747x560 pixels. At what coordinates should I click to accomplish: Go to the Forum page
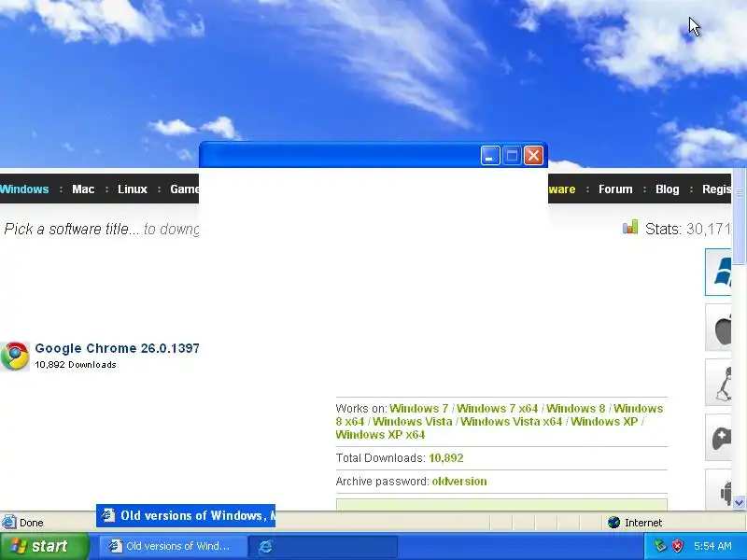[x=615, y=189]
